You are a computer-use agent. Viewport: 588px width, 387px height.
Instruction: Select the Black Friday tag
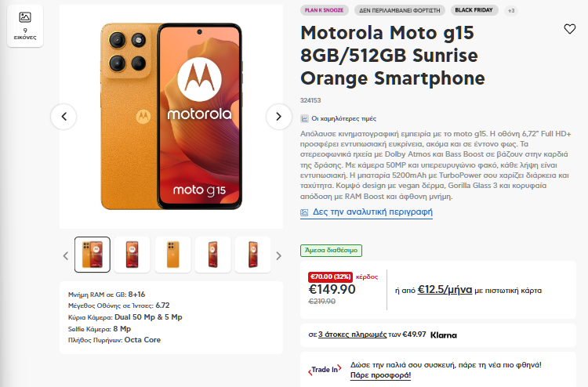[x=474, y=10]
